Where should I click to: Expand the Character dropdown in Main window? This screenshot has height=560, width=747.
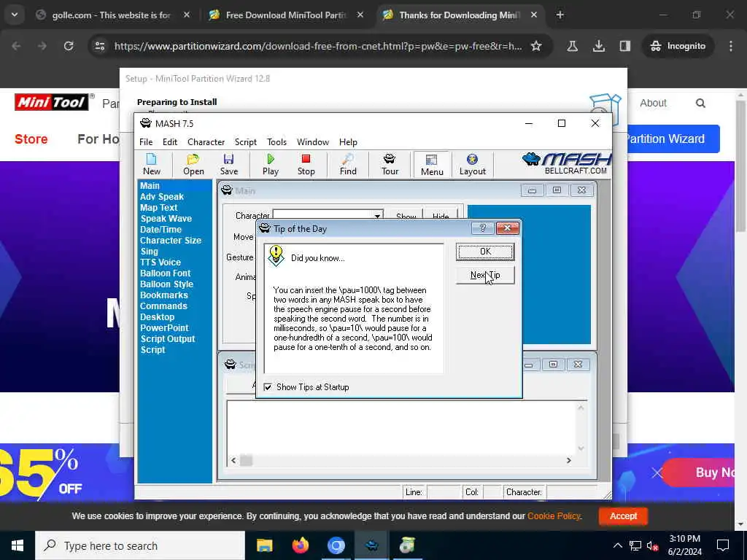pyautogui.click(x=377, y=216)
